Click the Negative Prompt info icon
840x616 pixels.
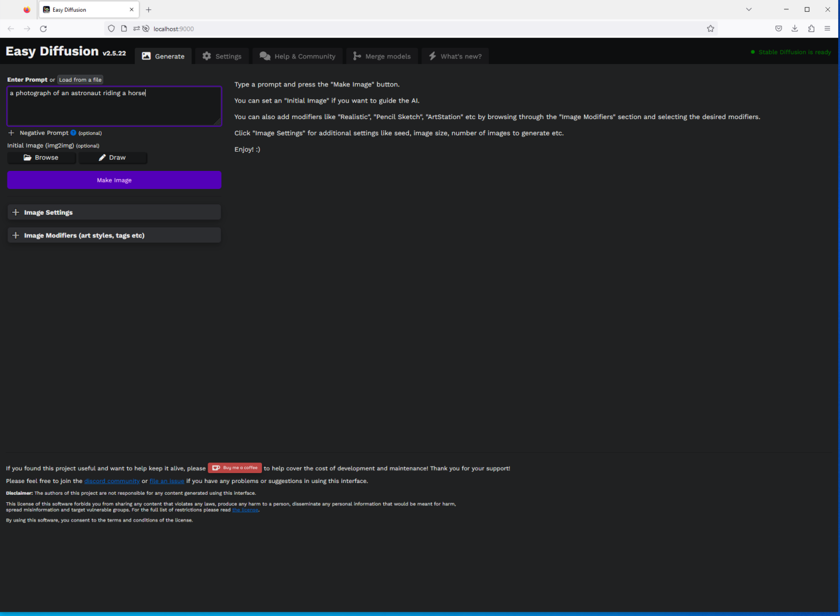(73, 133)
